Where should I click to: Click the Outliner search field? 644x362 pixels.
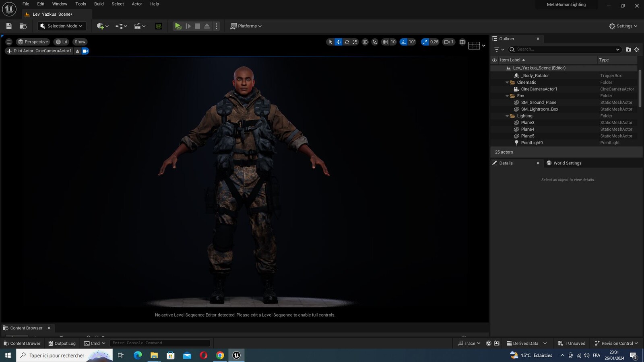565,49
